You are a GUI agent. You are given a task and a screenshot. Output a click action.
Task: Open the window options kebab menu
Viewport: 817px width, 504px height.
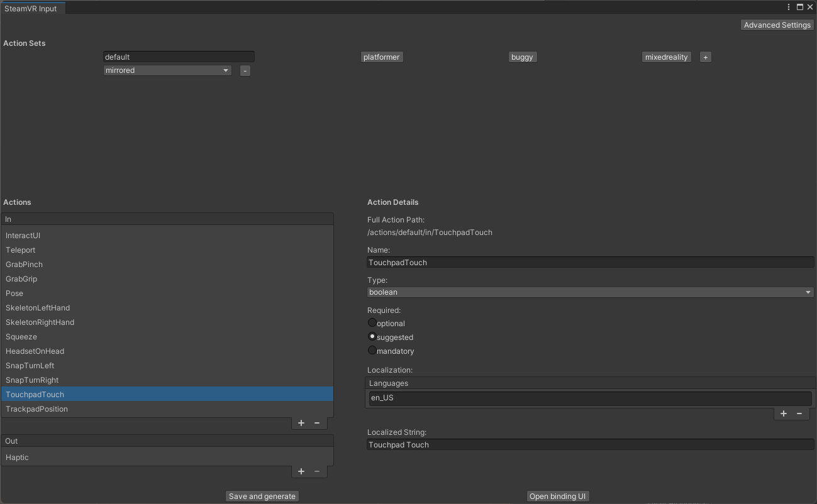point(789,7)
